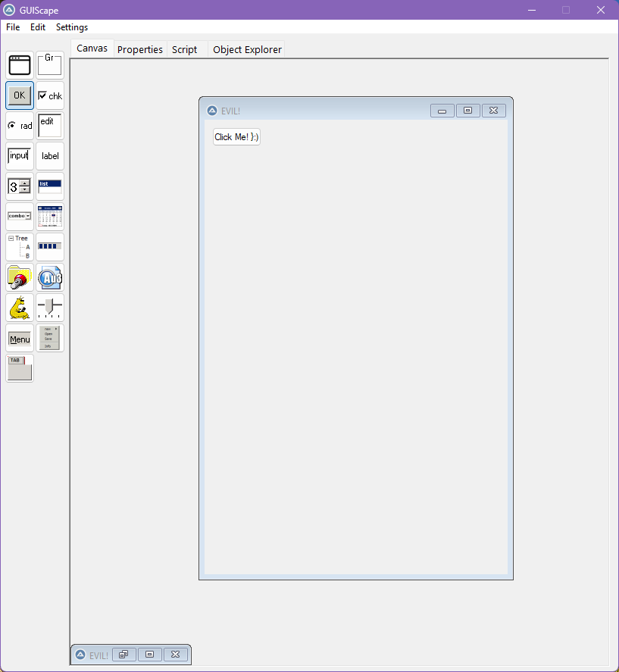This screenshot has height=672, width=619.
Task: Select the Tree view control tool
Action: tap(20, 247)
